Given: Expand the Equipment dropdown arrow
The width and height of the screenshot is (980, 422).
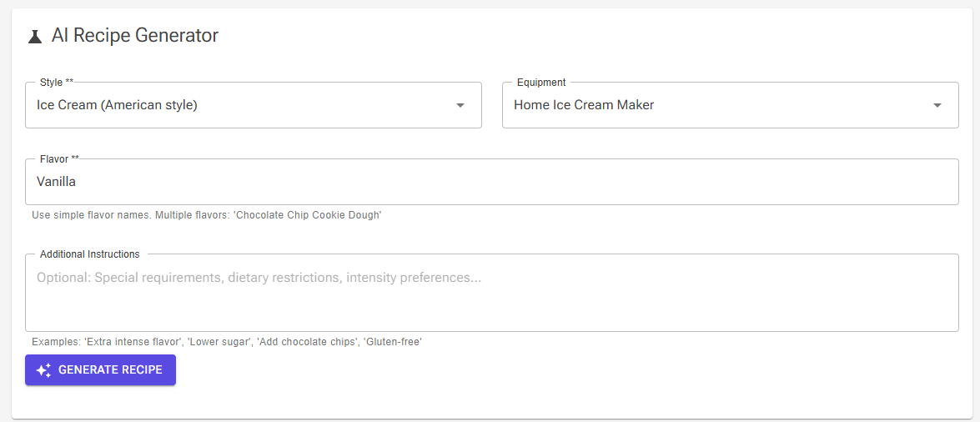Looking at the screenshot, I should [937, 105].
